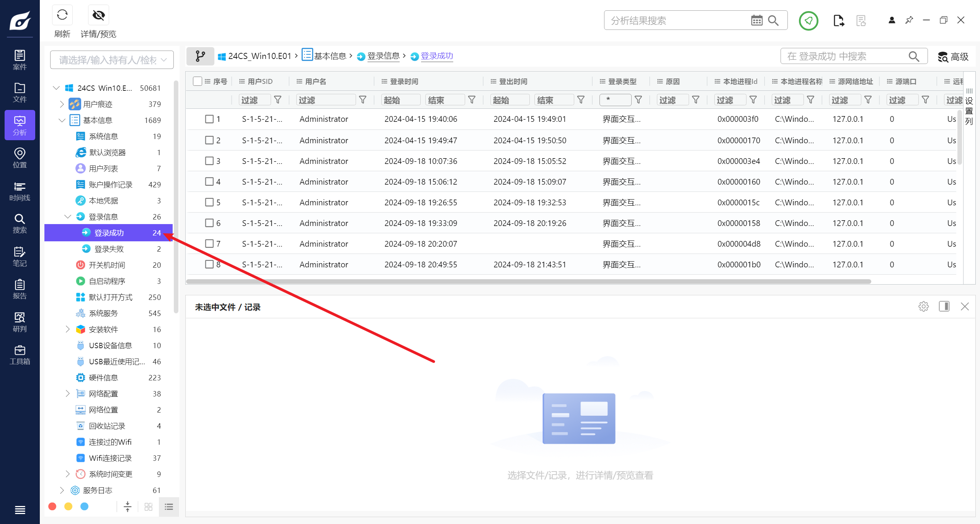Check the checkbox for row 7
The width and height of the screenshot is (980, 524).
click(209, 244)
